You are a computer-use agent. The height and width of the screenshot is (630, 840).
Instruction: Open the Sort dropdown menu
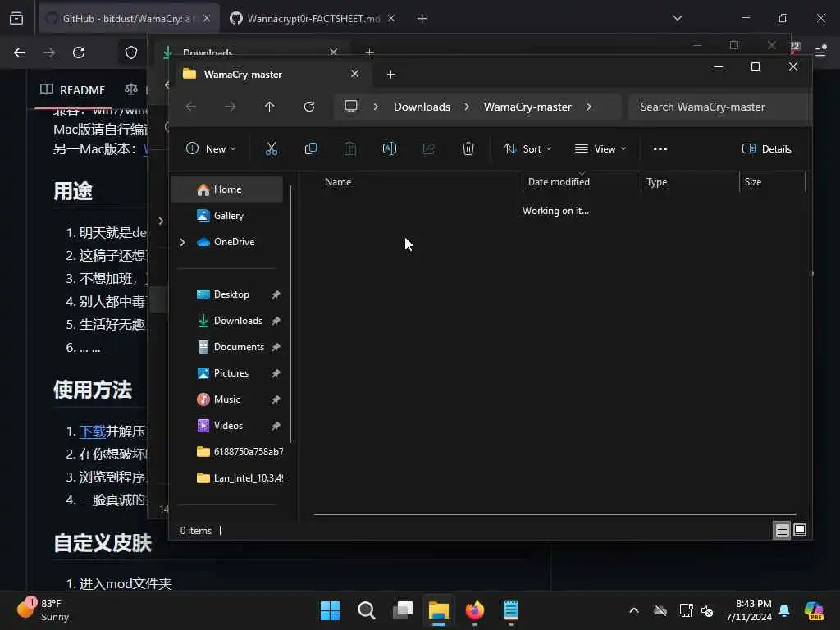[527, 149]
